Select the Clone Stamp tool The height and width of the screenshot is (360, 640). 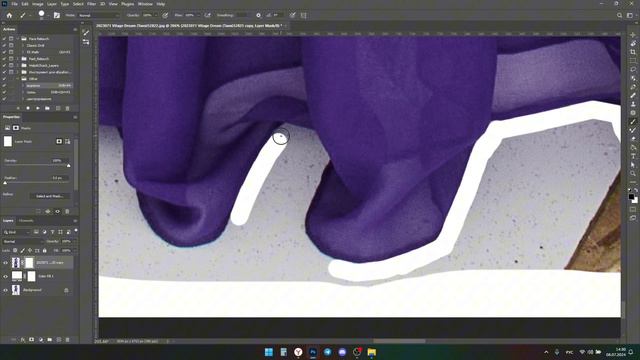coord(633,104)
